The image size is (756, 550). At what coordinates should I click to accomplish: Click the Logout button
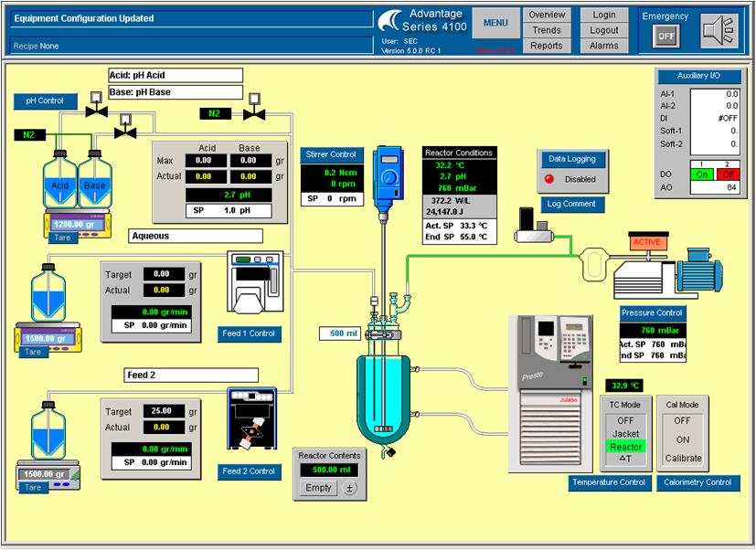[604, 30]
